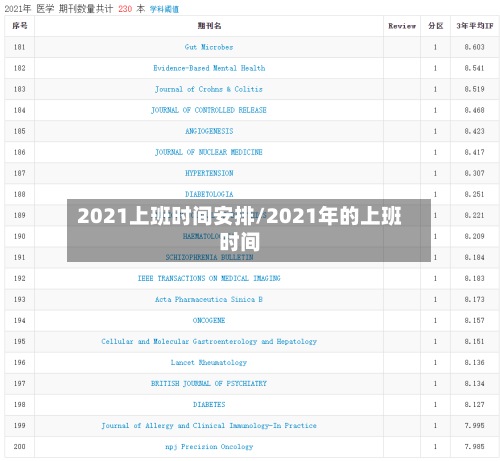Screen dimensions: 500x461
Task: Open Cellular and Molecular Gastroenterology and Hepatology link
Action: point(209,341)
